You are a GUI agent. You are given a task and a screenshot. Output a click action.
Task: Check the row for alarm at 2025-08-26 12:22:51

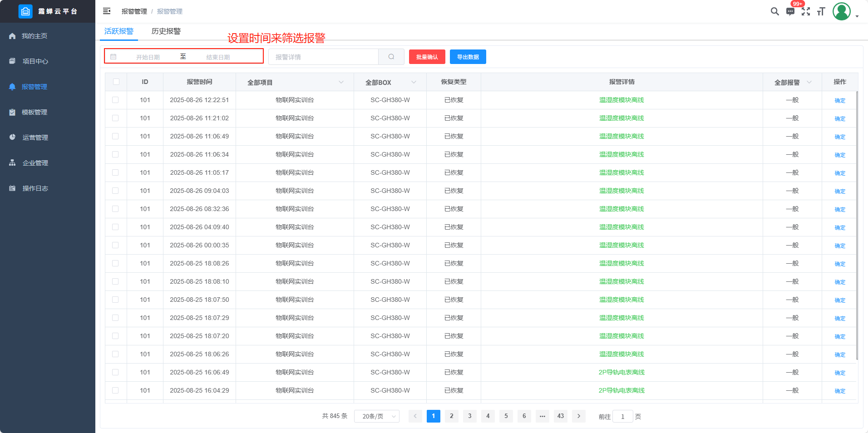[x=115, y=100]
